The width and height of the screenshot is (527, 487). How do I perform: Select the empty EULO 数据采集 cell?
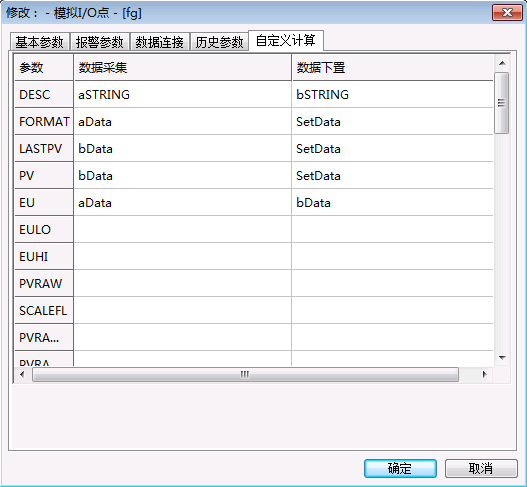tap(183, 230)
